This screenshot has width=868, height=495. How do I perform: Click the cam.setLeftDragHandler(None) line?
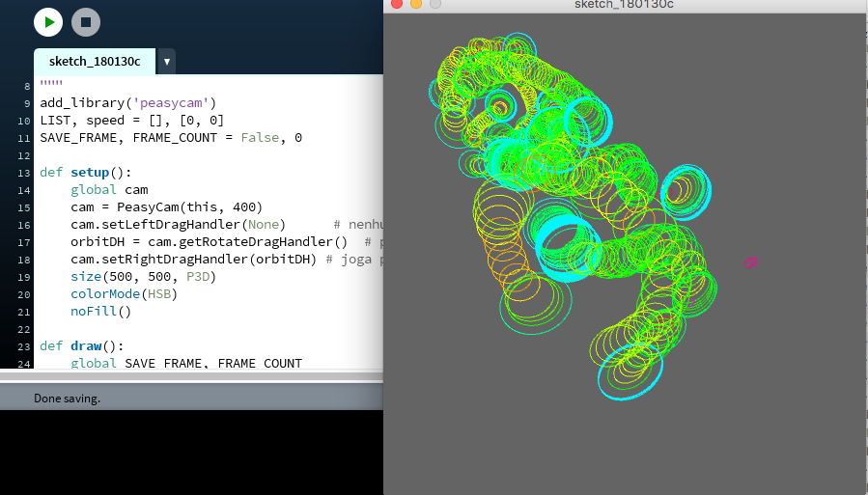point(178,225)
